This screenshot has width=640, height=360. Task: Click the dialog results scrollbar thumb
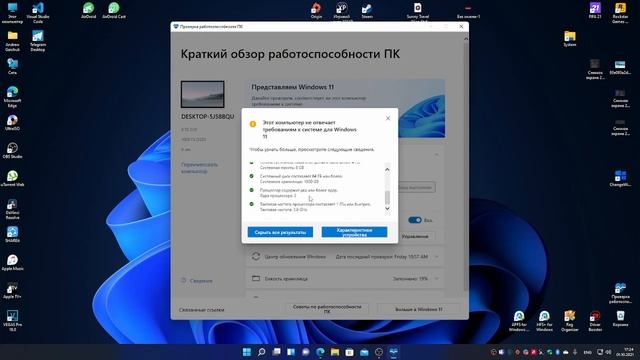click(387, 198)
